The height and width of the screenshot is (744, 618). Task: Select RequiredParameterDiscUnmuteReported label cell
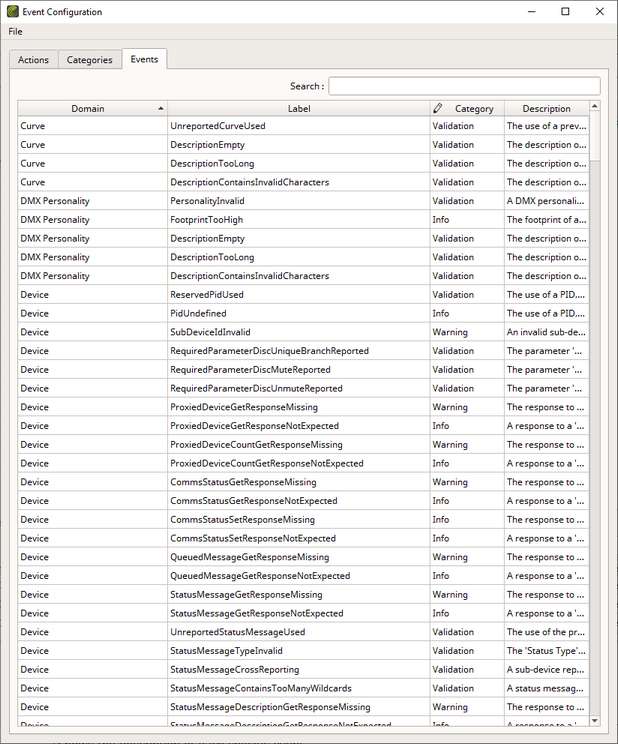[299, 388]
